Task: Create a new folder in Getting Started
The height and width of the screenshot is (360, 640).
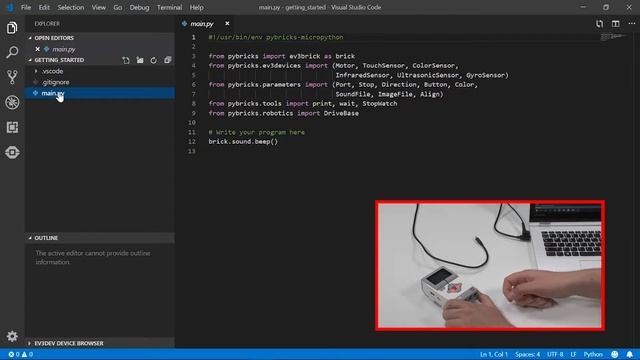Action: point(140,60)
